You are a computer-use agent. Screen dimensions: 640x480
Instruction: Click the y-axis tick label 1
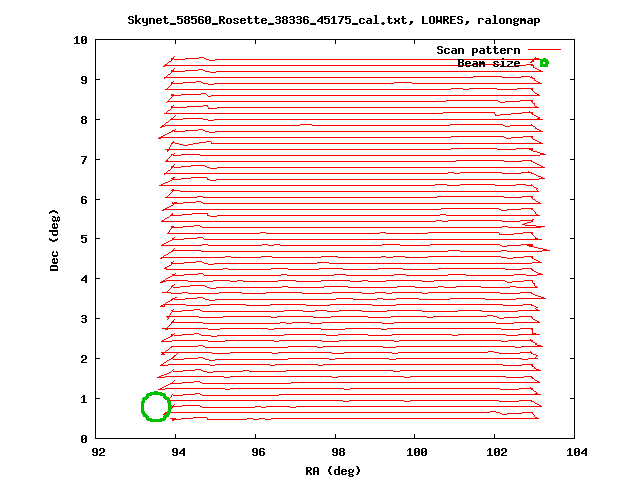[84, 399]
